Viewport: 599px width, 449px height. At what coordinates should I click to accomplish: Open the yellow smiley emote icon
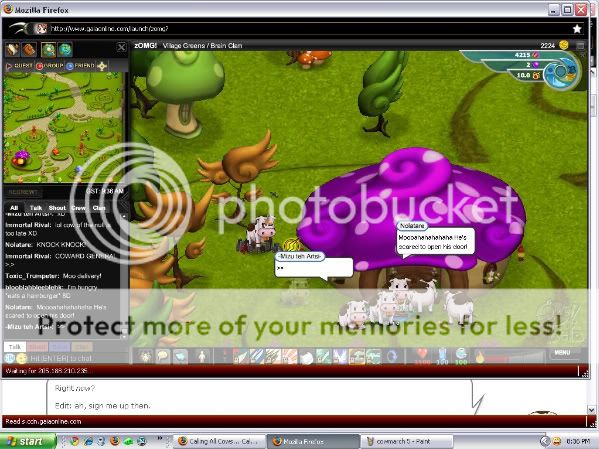(22, 358)
